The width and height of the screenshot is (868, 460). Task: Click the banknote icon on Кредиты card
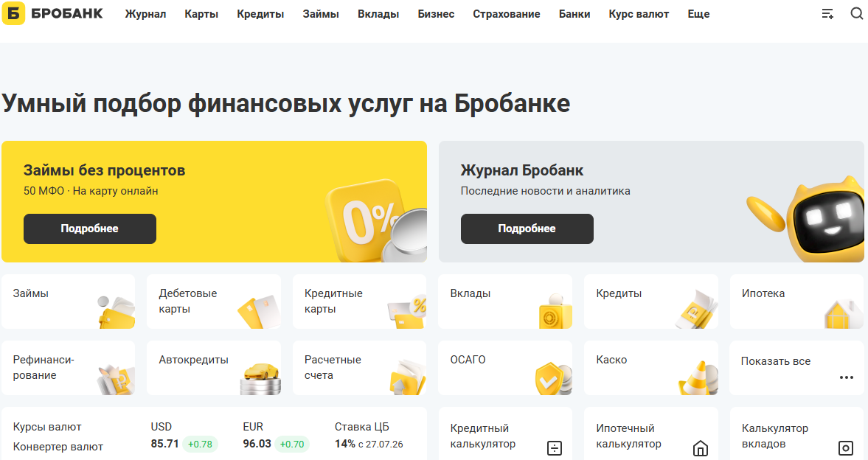(697, 310)
